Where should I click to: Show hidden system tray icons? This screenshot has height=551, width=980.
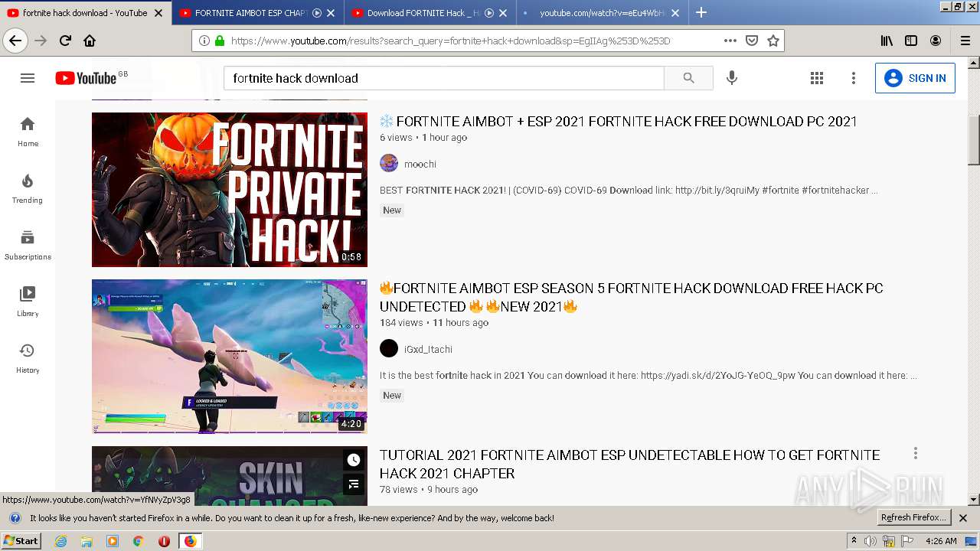pos(854,541)
